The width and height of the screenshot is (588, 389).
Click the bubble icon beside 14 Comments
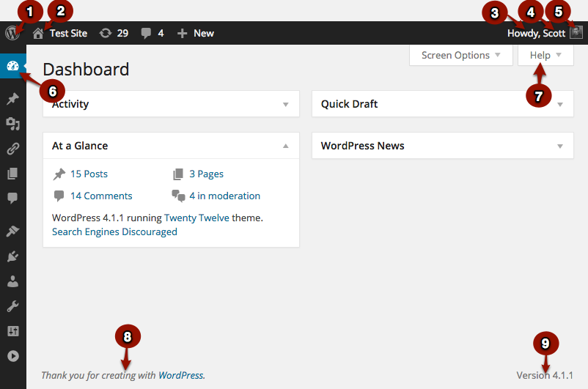tap(59, 196)
